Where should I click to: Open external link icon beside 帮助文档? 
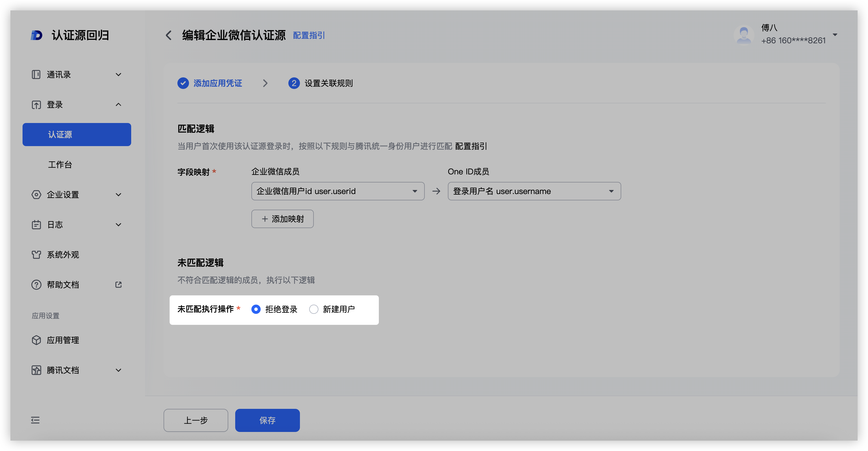118,285
